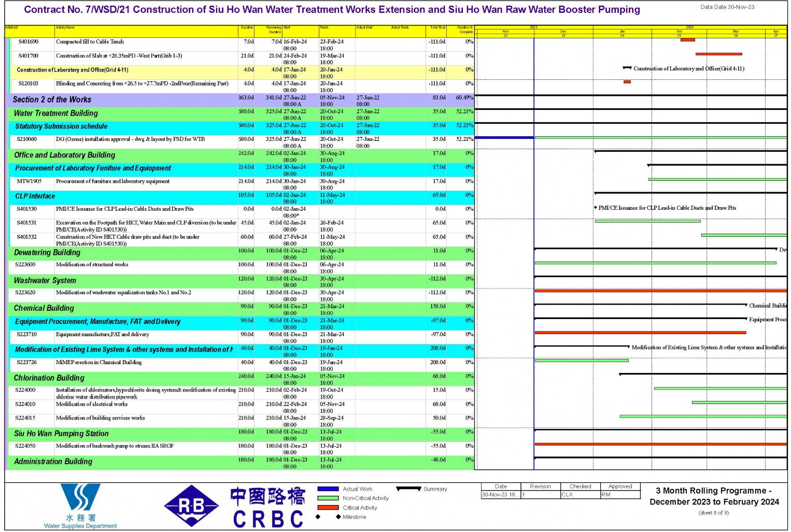Click the Activity Name column header
This screenshot has height=532, width=791.
point(147,31)
